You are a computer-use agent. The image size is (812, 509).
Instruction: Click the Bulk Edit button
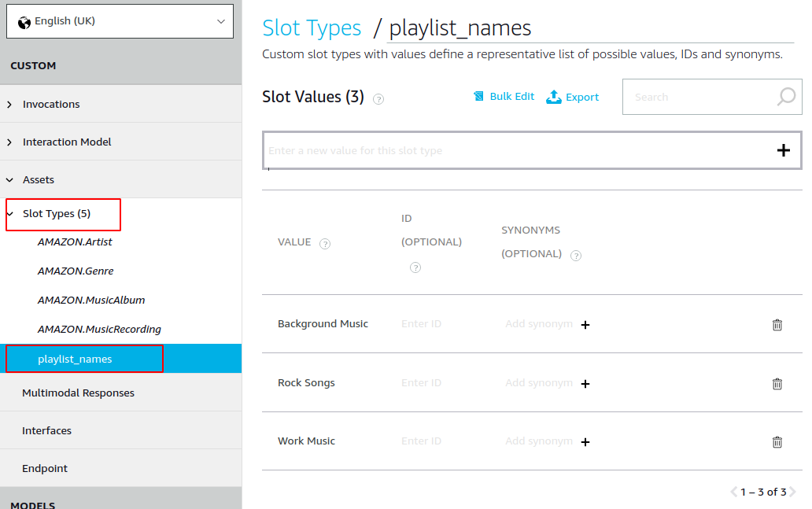504,97
